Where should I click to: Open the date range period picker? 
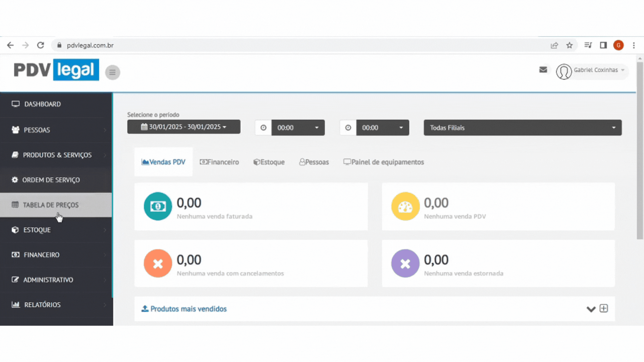coord(183,127)
